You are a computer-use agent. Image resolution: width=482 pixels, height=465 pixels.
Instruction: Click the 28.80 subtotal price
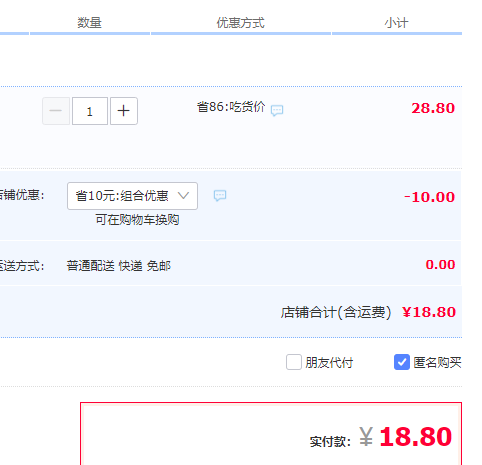pos(433,108)
